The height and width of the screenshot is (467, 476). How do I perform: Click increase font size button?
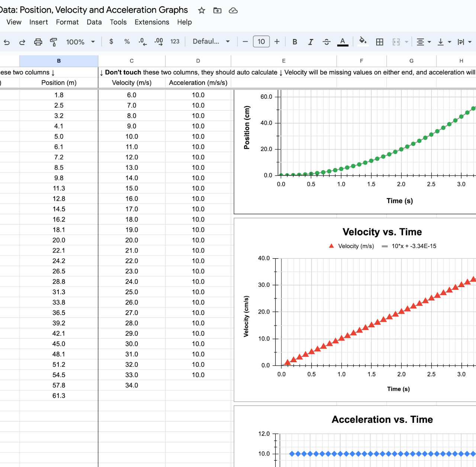point(277,42)
